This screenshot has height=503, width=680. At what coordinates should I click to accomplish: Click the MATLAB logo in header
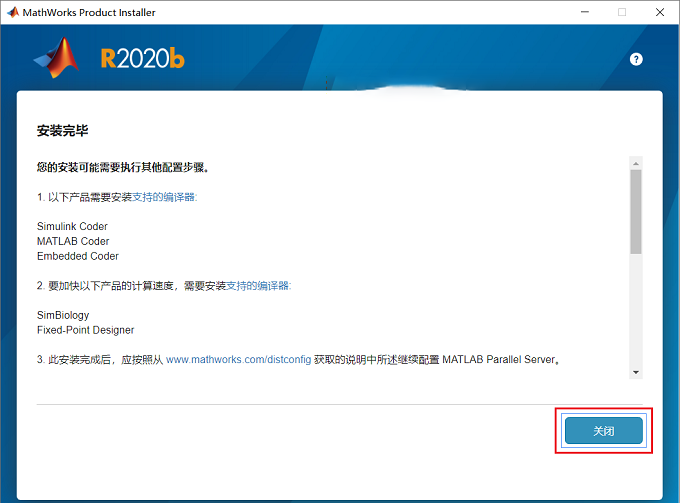pos(57,58)
